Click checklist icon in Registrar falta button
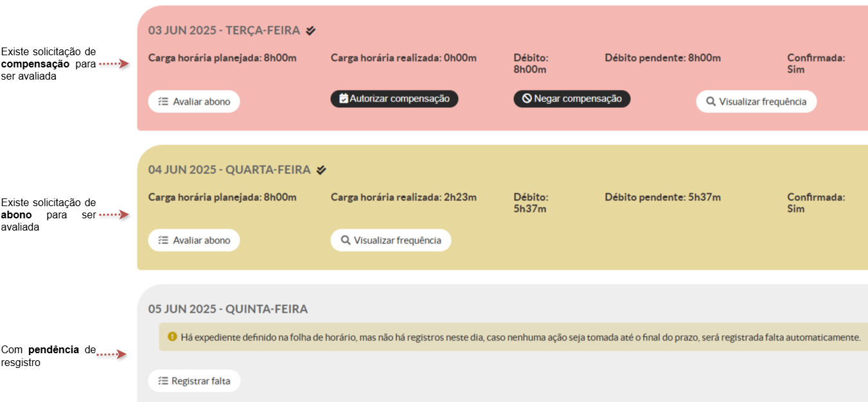Screen dimensions: 868x402 click(163, 381)
